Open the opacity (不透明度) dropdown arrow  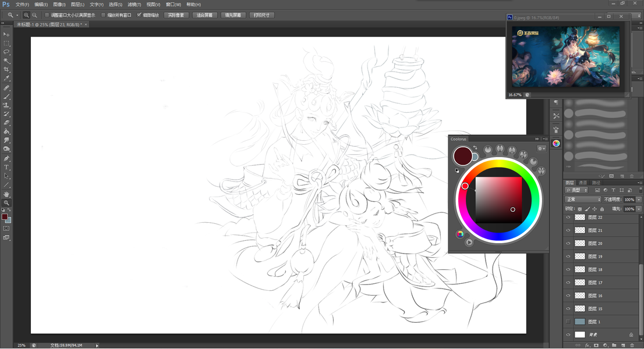coord(639,200)
